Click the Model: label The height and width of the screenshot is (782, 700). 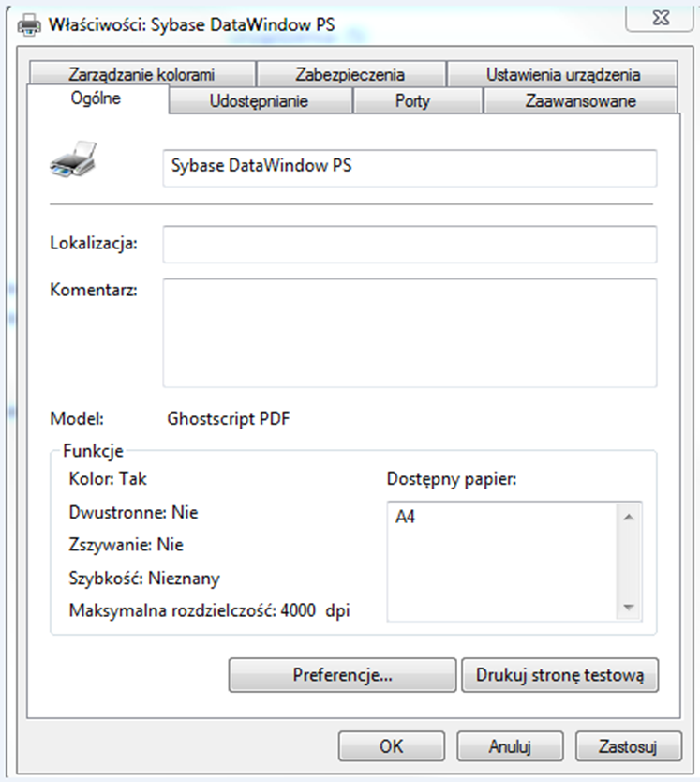(x=77, y=418)
